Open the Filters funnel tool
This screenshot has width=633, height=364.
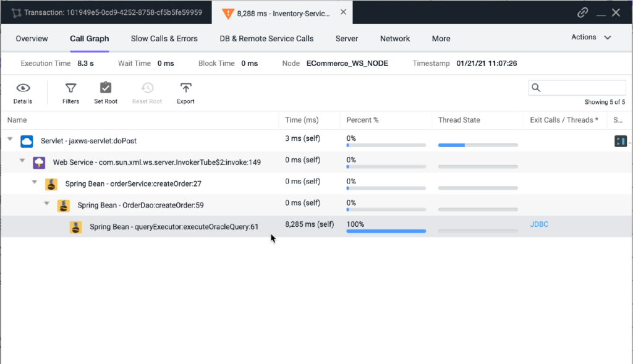click(70, 88)
